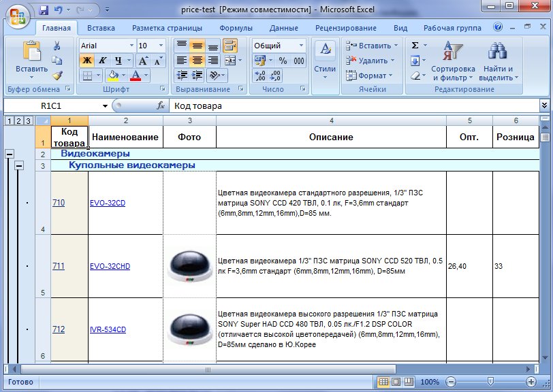553x392 pixels.
Task: Collapse Купольные видеокамеры outline group
Action: click(19, 165)
